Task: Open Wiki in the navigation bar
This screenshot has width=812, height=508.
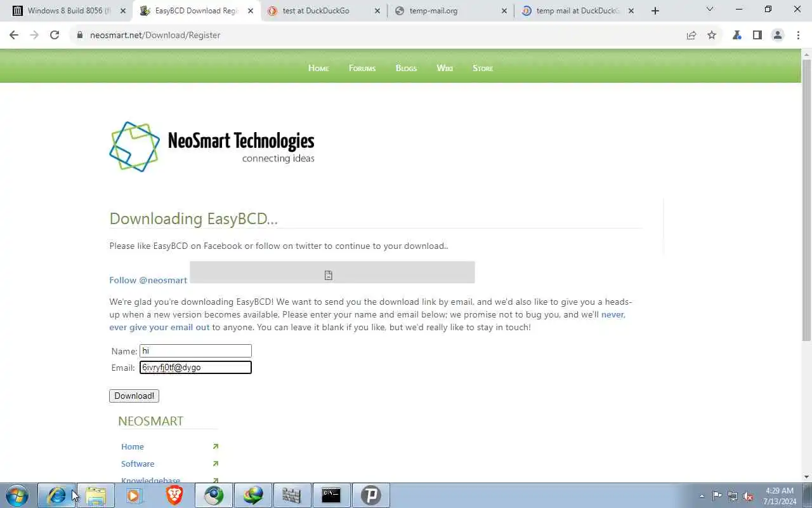Action: point(445,68)
